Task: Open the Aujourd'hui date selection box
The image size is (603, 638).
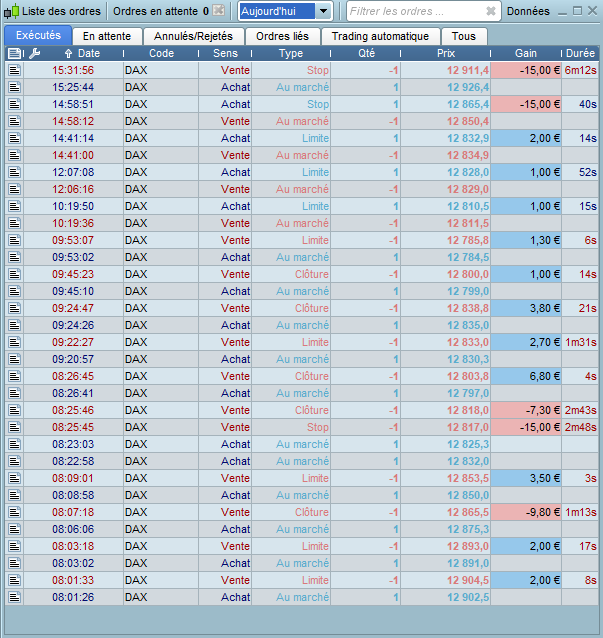Action: (x=285, y=11)
